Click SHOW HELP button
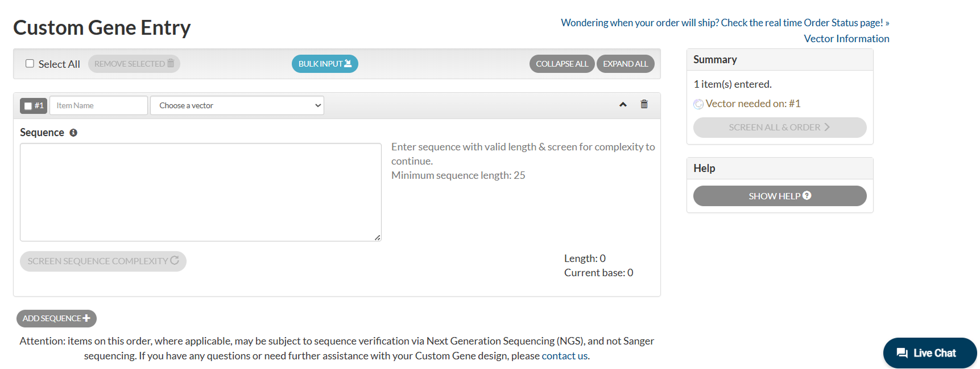Image resolution: width=980 pixels, height=369 pixels. 780,196
